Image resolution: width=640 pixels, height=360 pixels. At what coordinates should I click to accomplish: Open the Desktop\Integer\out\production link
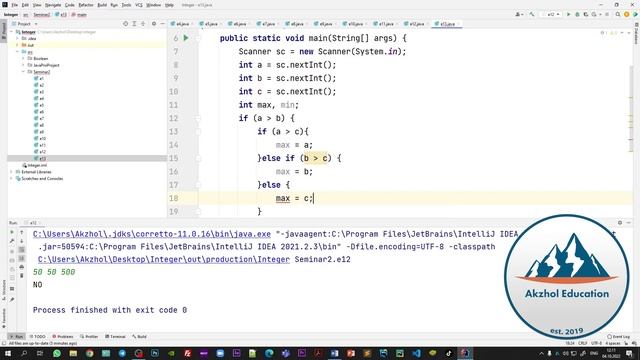[x=164, y=259]
